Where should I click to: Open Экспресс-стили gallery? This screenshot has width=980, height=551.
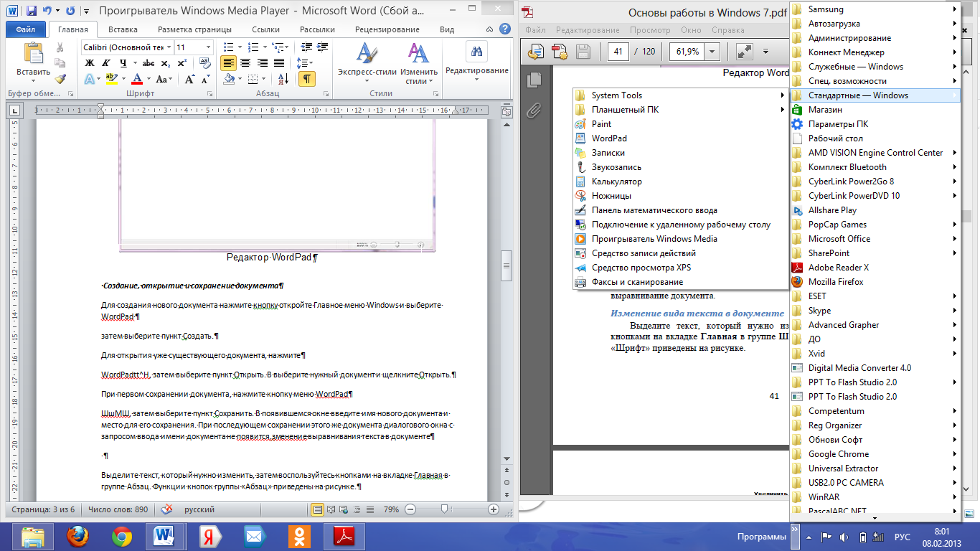367,63
